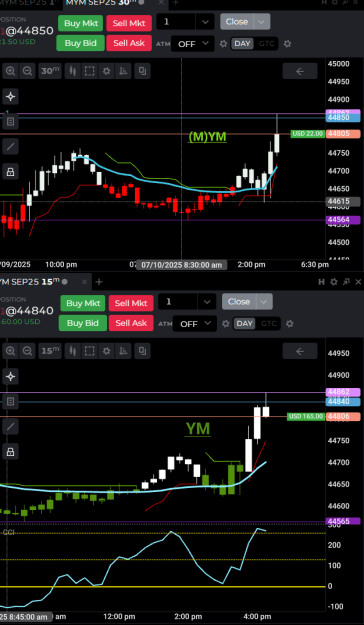Select GTC order duration in top panel
Image resolution: width=364 pixels, height=625 pixels.
267,44
